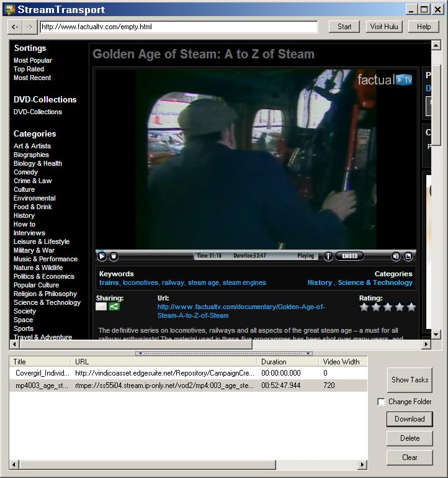Go back with the browser back arrow
Screen dimensions: 448x478
15,27
